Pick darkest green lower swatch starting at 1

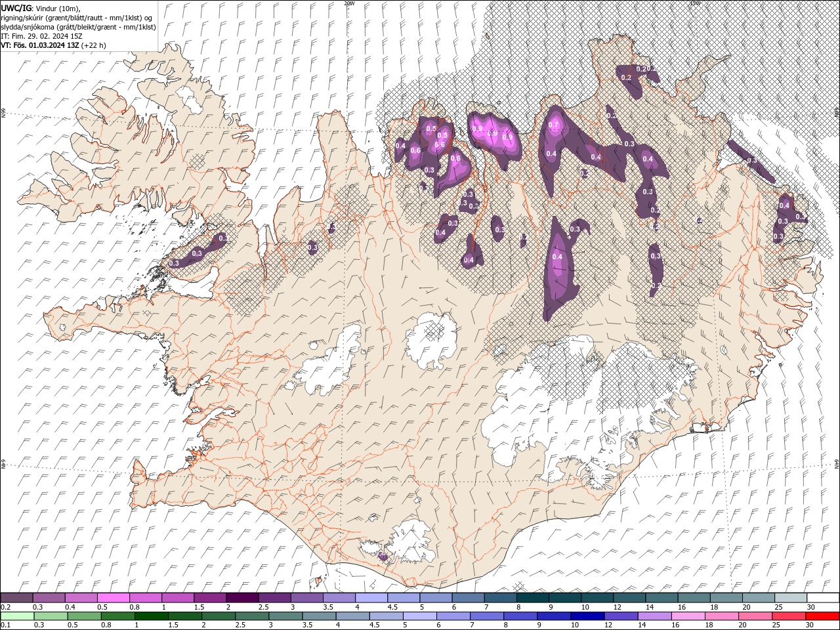[x=152, y=616]
